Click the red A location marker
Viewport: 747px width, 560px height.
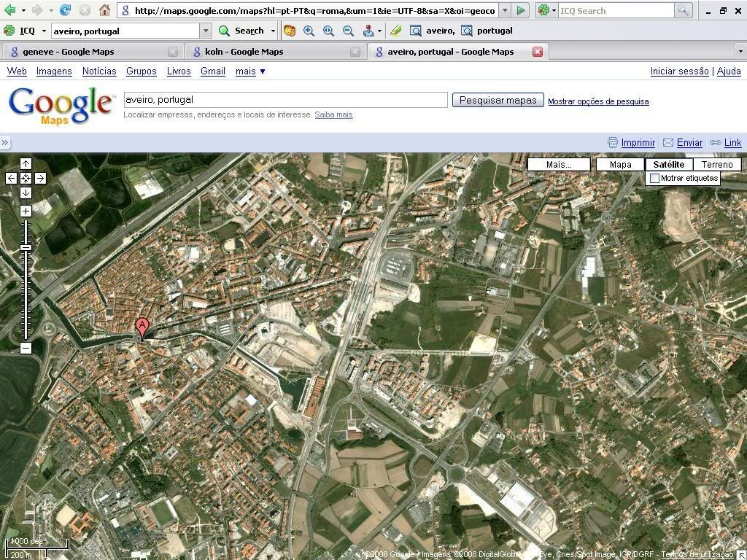click(142, 327)
